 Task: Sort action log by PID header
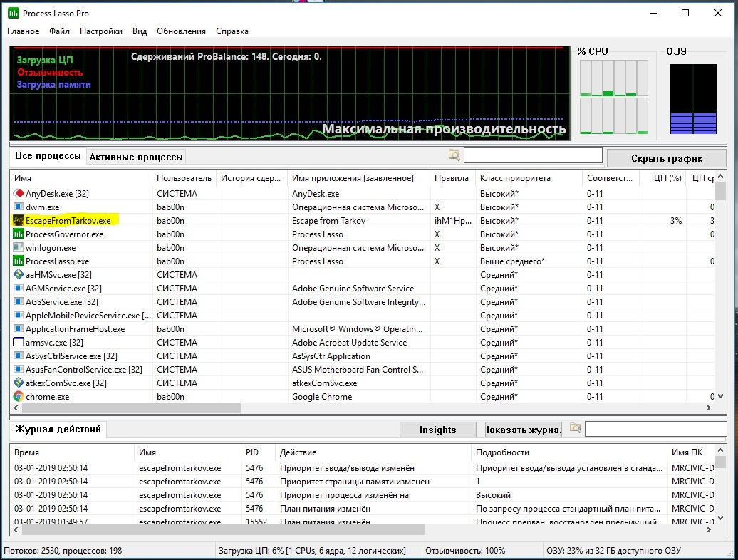(x=258, y=452)
